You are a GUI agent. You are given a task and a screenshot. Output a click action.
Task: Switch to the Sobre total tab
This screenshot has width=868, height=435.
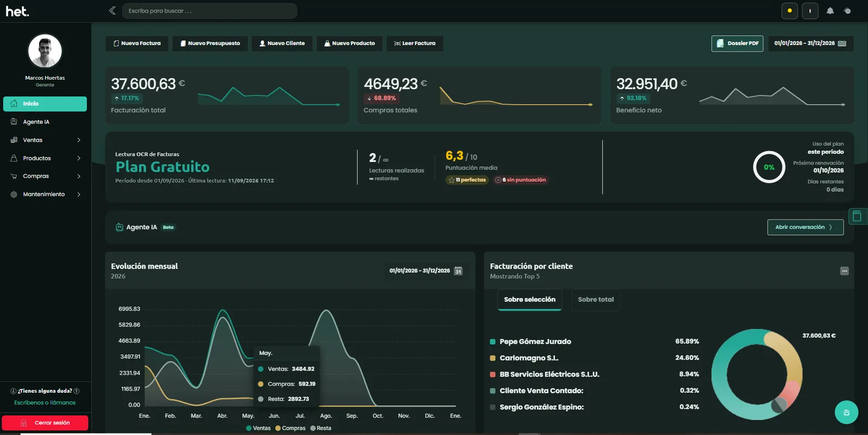point(596,299)
